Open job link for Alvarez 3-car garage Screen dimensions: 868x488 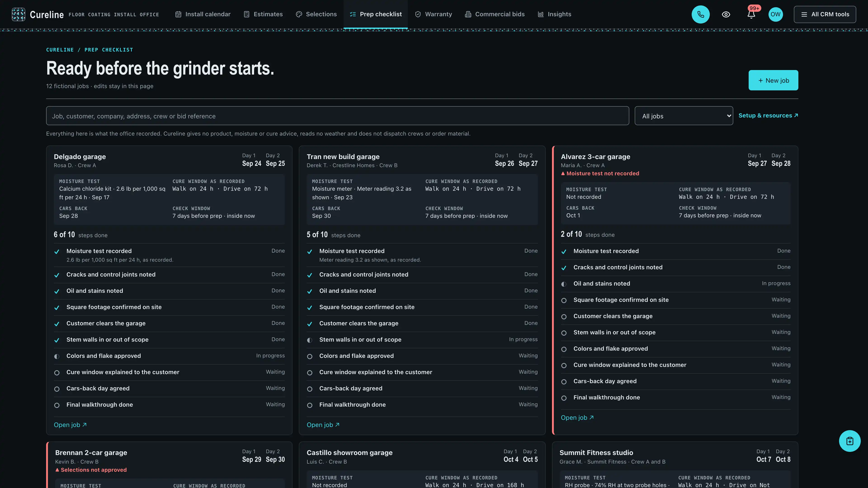coord(577,418)
